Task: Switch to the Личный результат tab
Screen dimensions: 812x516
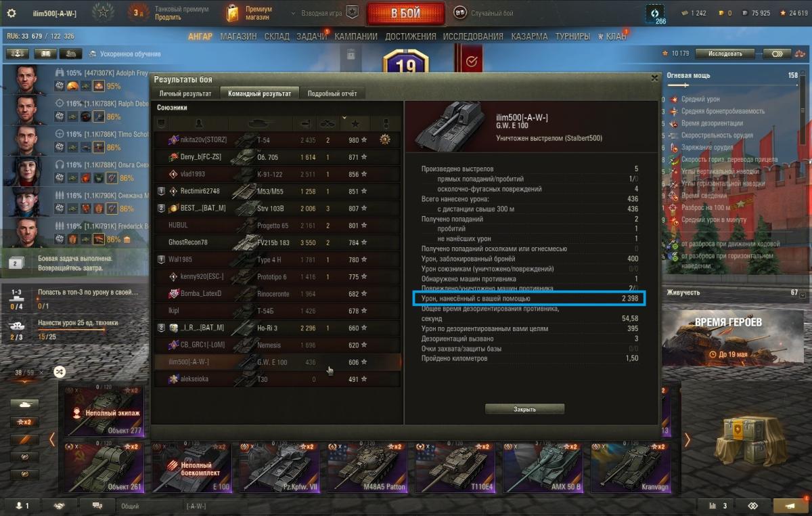Action: click(x=185, y=93)
